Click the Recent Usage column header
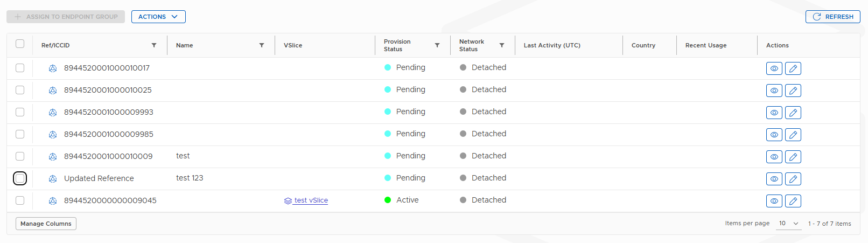The image size is (868, 243). click(706, 45)
